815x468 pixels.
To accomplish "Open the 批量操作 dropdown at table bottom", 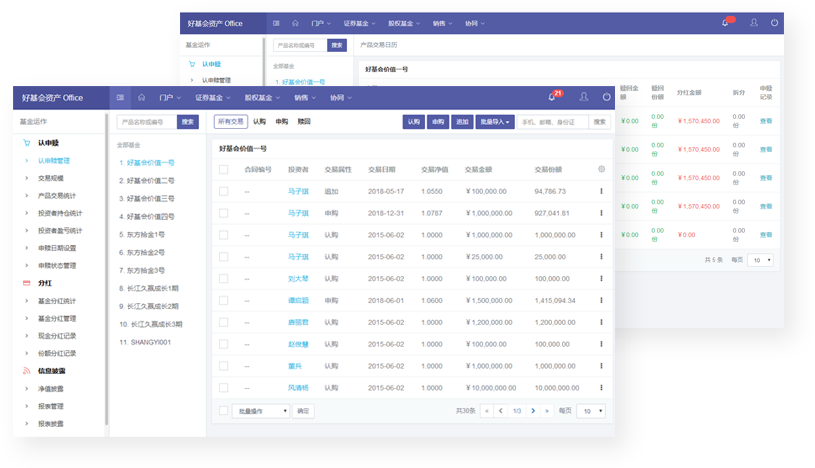I will 260,411.
